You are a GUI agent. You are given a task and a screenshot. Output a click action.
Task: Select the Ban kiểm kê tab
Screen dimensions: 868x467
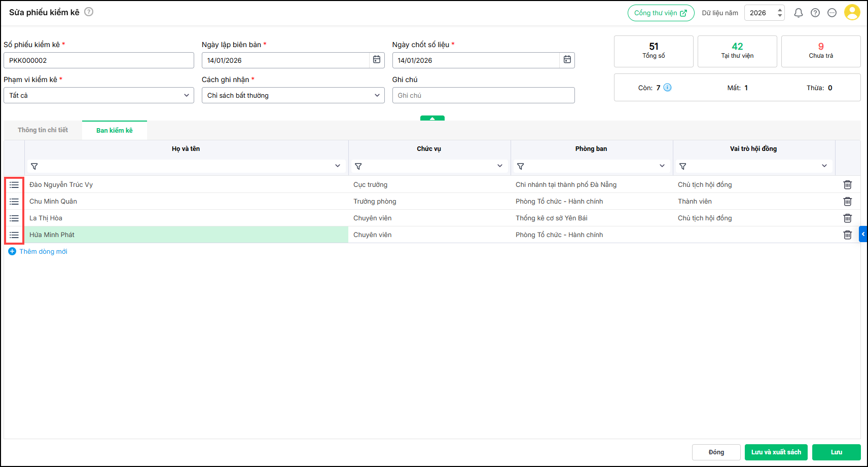pyautogui.click(x=115, y=131)
